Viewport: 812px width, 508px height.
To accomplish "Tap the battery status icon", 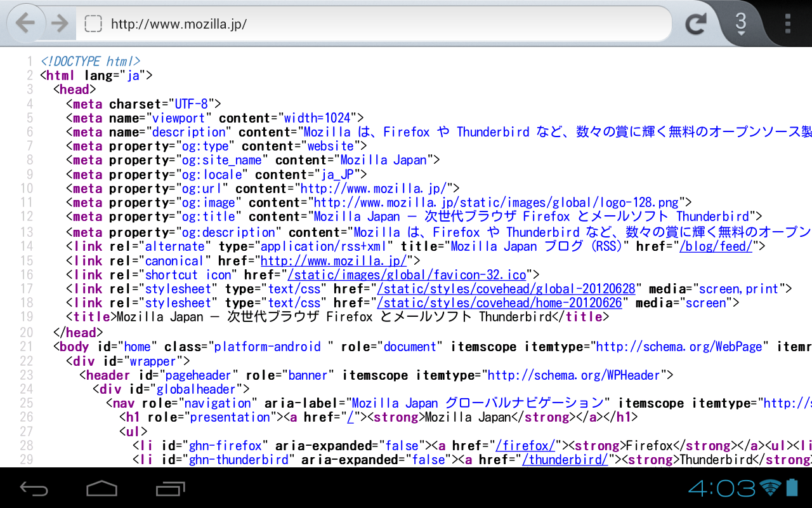I will pyautogui.click(x=792, y=488).
